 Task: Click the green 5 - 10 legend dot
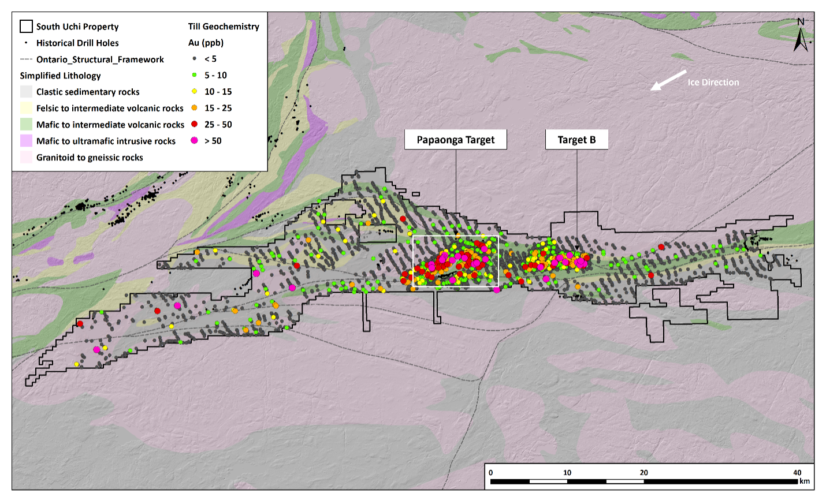[x=195, y=75]
